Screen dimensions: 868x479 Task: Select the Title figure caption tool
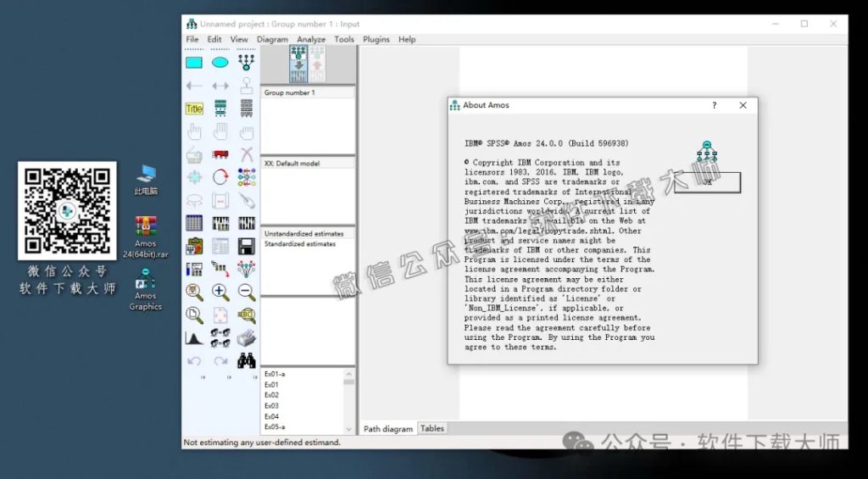point(194,109)
